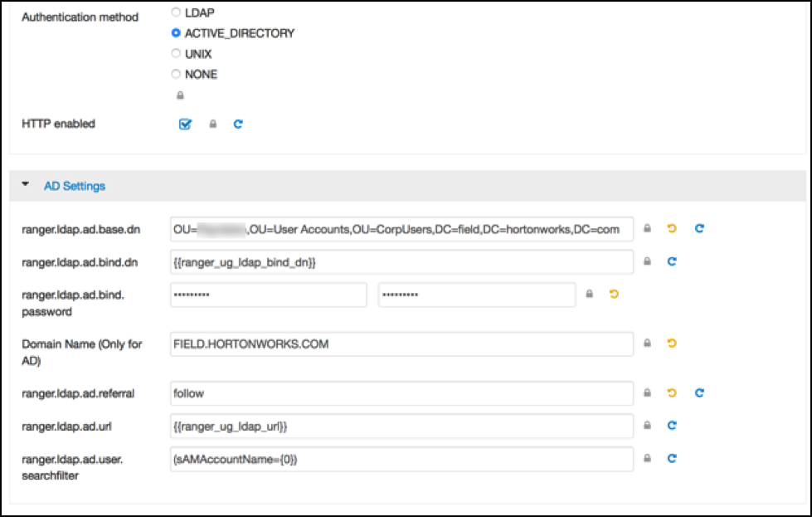Click into the Domain Name field
The height and width of the screenshot is (517, 812).
[x=401, y=344]
